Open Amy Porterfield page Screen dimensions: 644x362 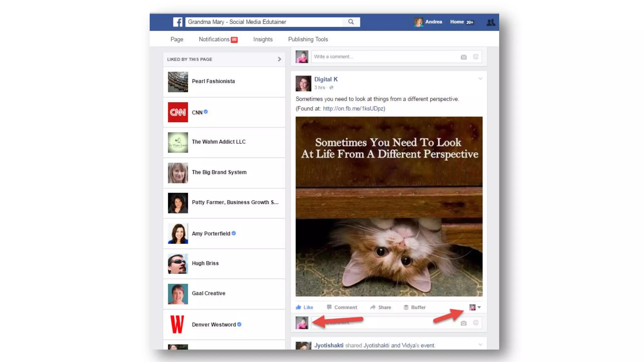211,233
